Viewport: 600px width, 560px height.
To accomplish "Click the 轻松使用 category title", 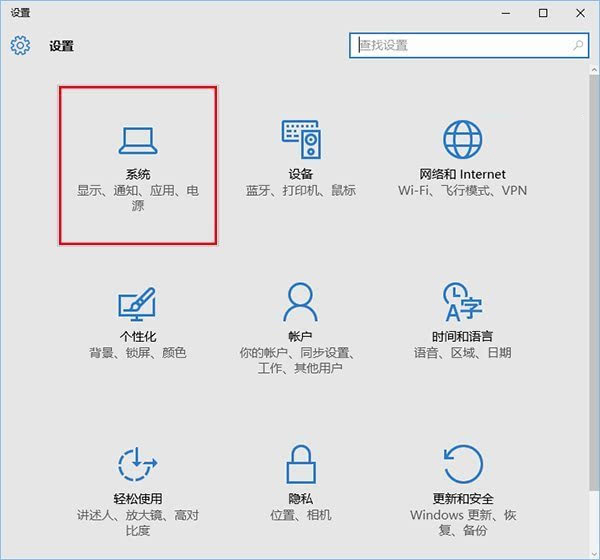I will [138, 499].
